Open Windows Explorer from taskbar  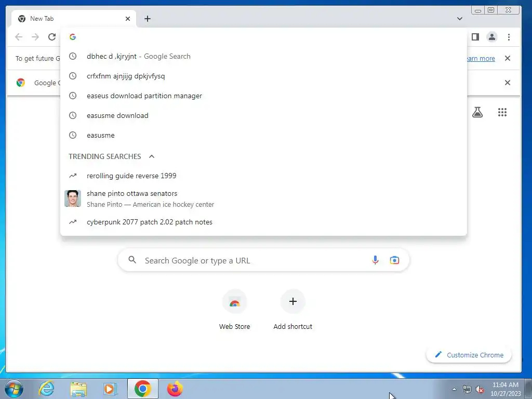(78, 389)
